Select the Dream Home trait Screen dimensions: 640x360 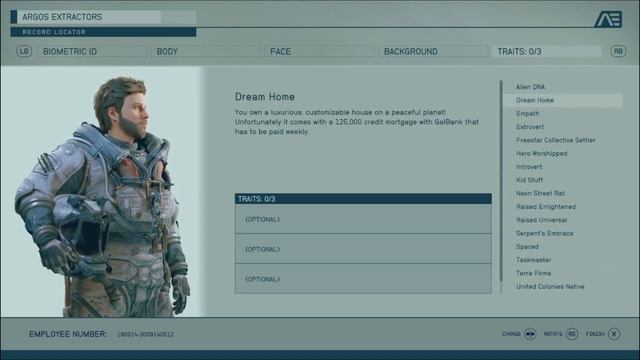click(563, 100)
